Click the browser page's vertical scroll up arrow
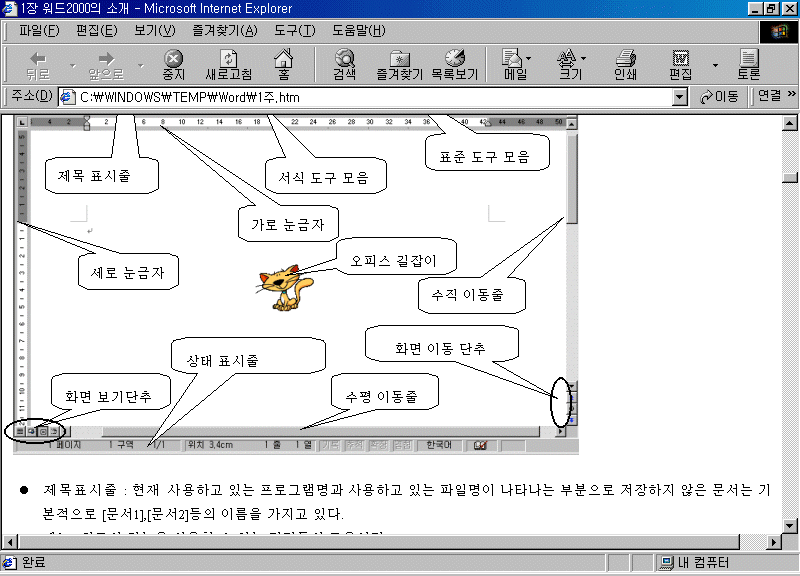 (x=789, y=122)
